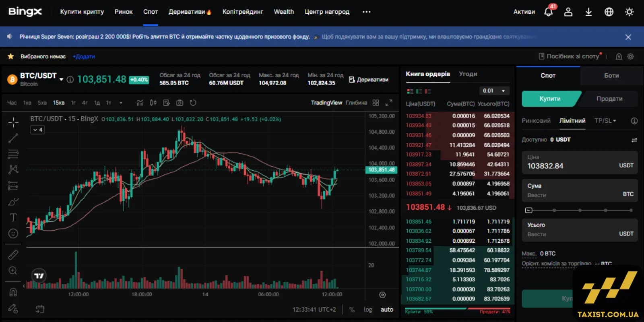
Task: Open the BTC/USDT pair dropdown
Action: pyautogui.click(x=62, y=79)
